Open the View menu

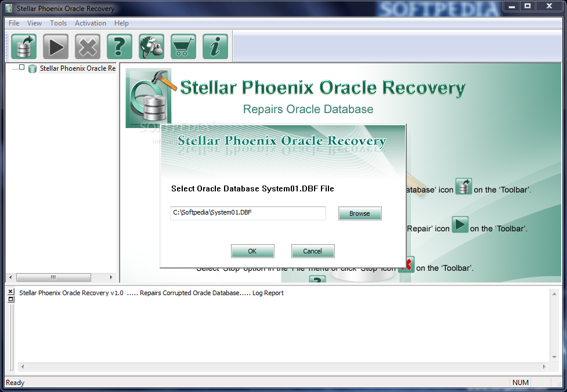34,23
